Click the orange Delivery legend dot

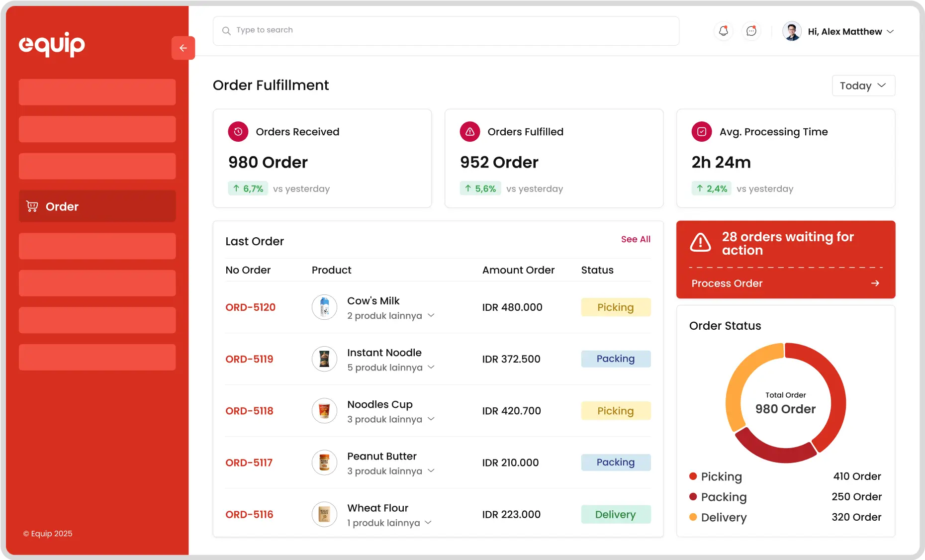[x=693, y=517]
